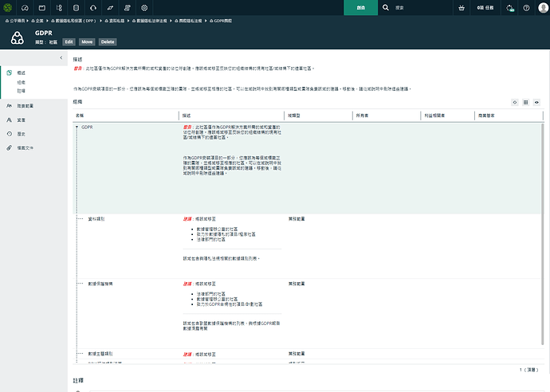
Task: Open the 職責範圍 responsibilities tab with people icon in sidebar
Action: (26, 106)
